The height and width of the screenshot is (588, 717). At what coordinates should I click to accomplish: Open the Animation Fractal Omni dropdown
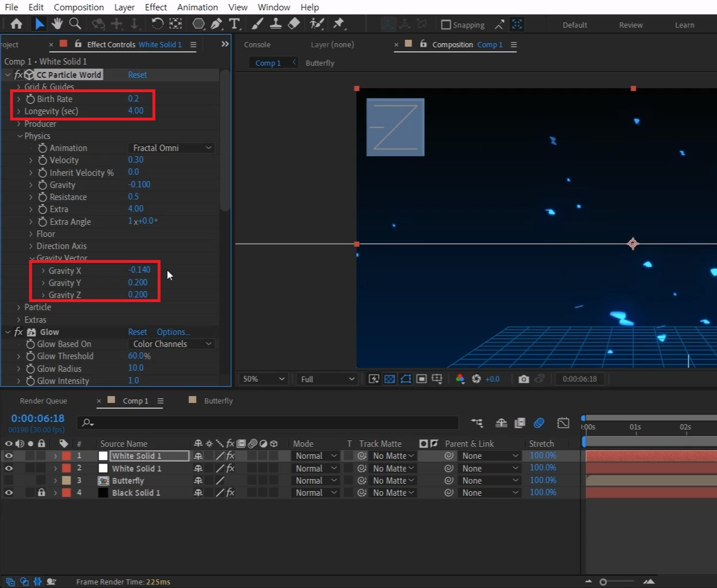tap(172, 148)
